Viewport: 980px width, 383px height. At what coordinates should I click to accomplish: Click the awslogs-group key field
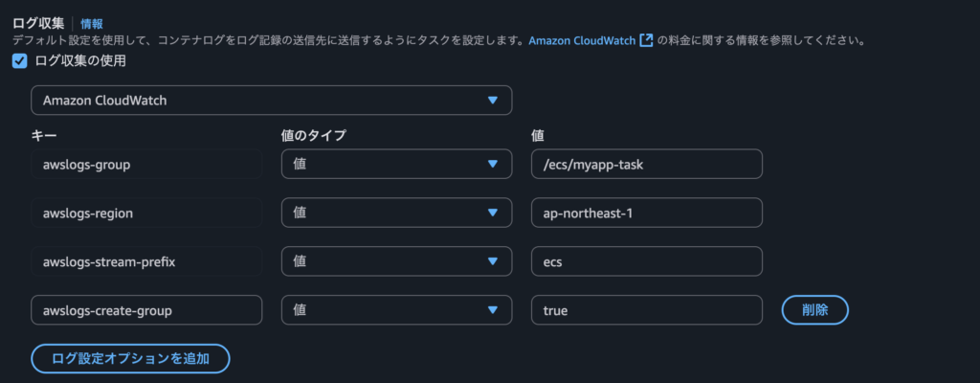pos(146,164)
